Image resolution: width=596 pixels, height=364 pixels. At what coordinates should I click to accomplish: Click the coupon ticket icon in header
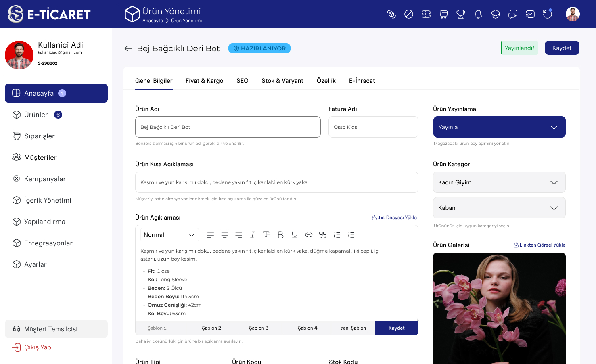tap(426, 15)
